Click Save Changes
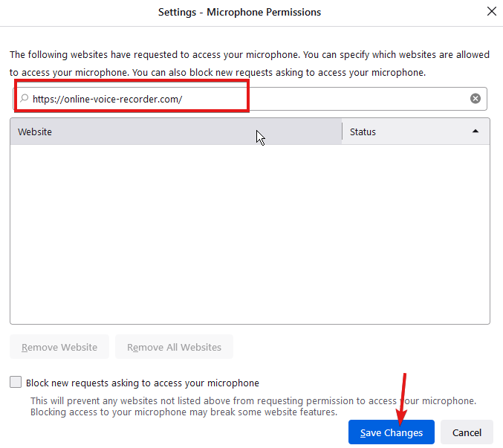 (x=392, y=432)
